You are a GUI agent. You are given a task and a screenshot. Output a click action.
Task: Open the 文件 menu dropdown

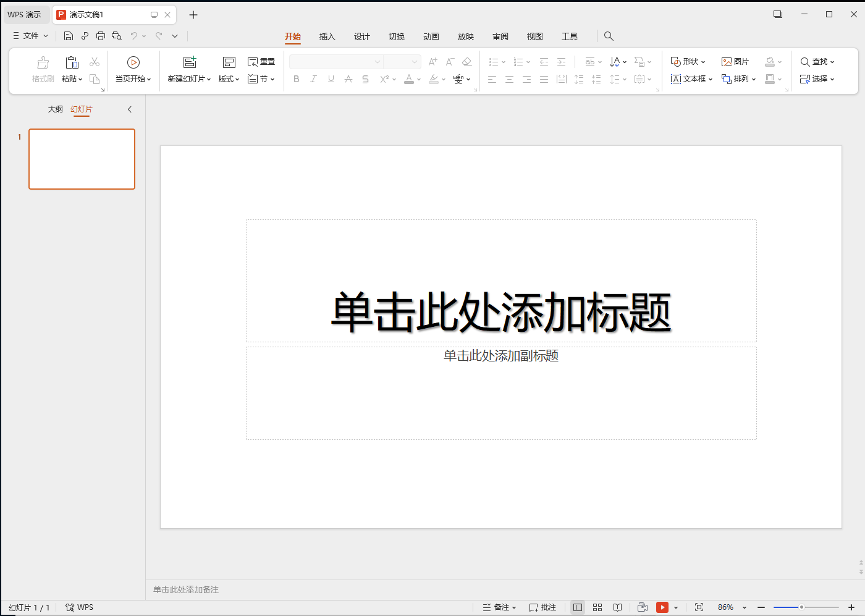pos(31,36)
